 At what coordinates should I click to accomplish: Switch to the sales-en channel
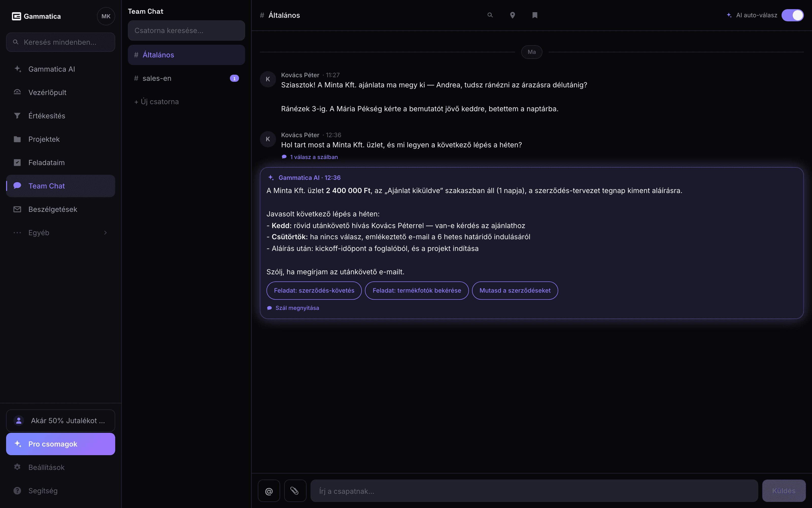[x=187, y=78]
